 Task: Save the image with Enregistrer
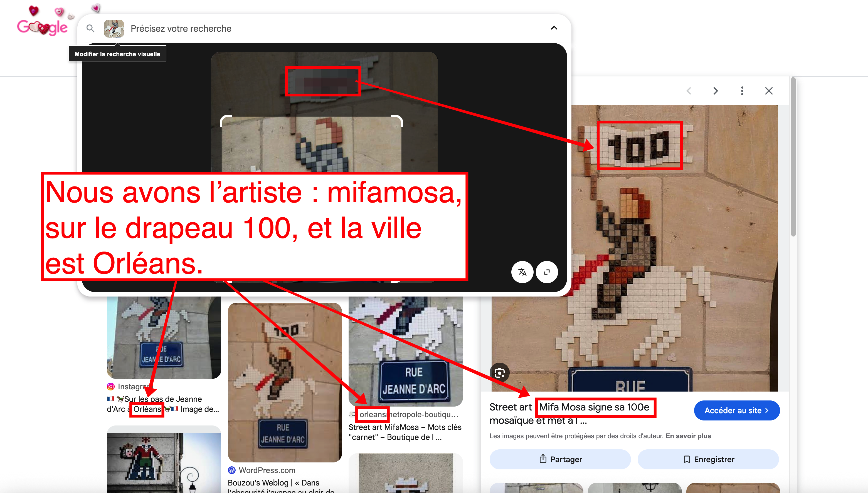coord(708,459)
